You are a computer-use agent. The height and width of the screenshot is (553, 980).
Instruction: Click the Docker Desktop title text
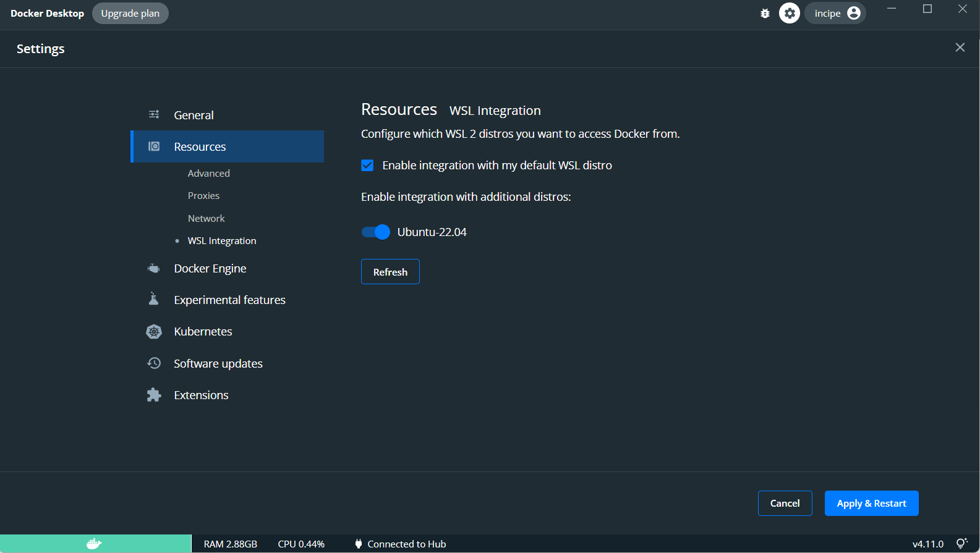(x=47, y=14)
